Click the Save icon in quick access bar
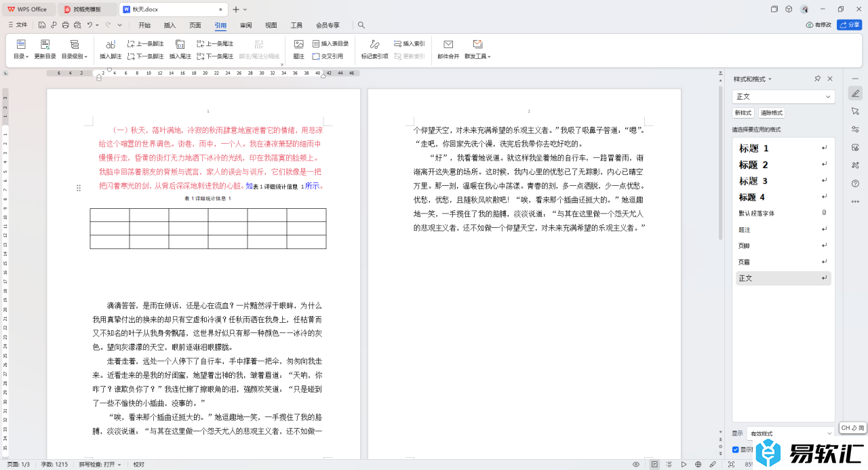This screenshot has width=868, height=470. pyautogui.click(x=42, y=25)
